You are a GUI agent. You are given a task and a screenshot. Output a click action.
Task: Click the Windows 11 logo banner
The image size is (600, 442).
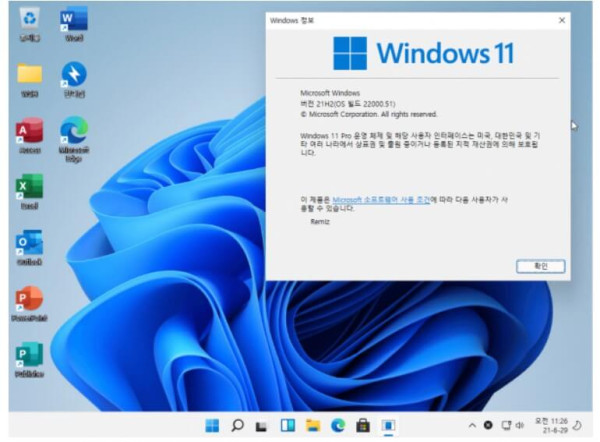(x=424, y=53)
